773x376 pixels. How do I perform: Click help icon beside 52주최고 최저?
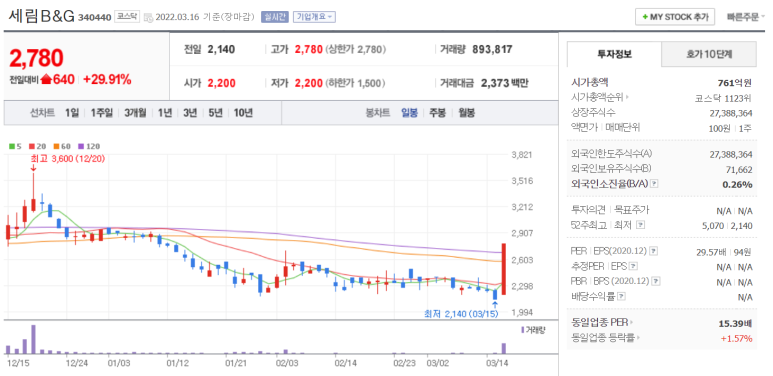[x=640, y=225]
